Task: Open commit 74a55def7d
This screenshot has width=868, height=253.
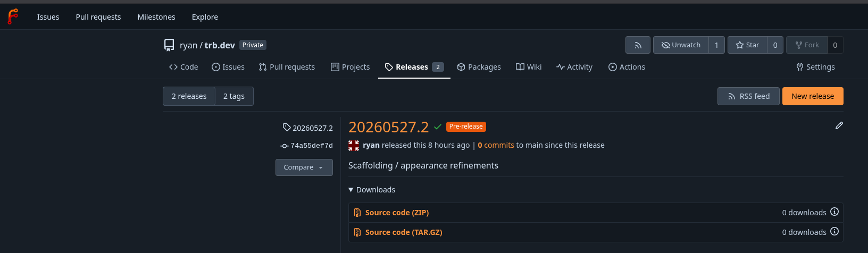Action: click(307, 146)
